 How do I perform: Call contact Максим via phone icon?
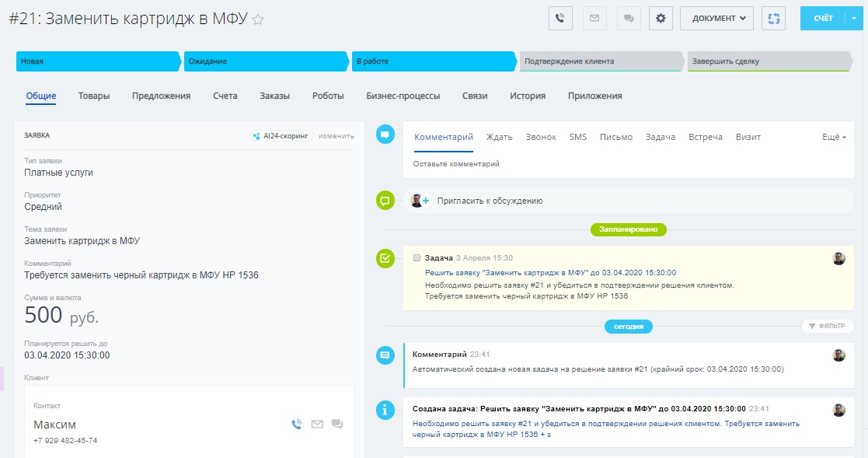tap(296, 424)
